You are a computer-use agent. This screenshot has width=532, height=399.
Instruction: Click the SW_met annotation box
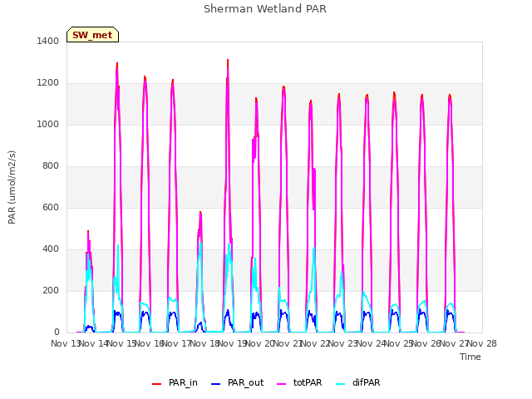point(92,35)
